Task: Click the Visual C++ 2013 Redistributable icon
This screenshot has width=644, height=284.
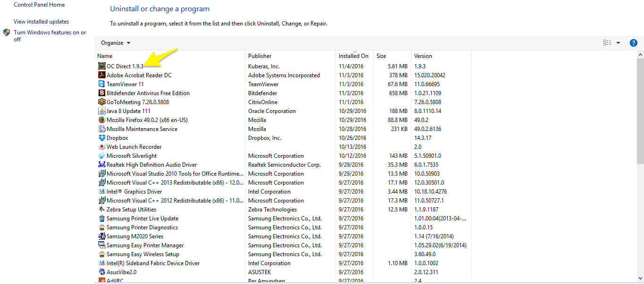Action: [x=102, y=183]
